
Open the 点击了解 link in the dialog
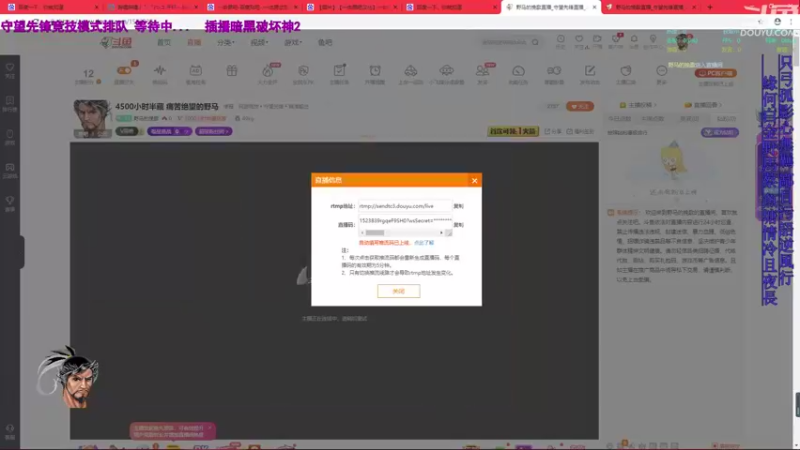pyautogui.click(x=424, y=243)
